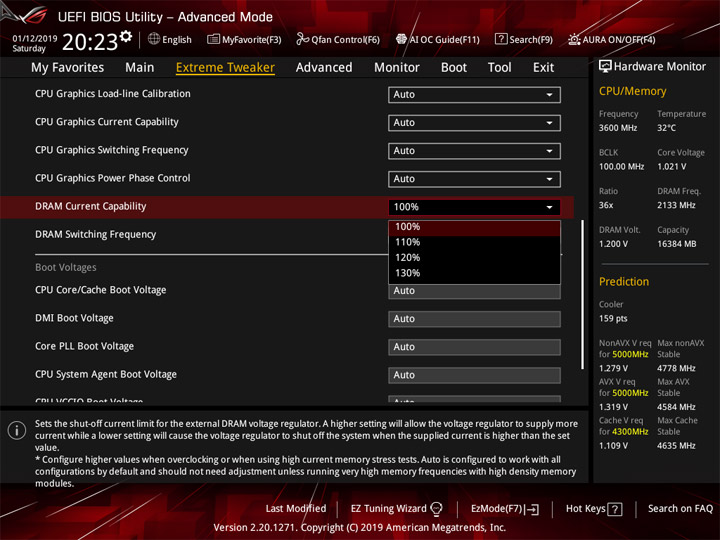Click the 1.021 V core voltage value
The image size is (720, 540).
click(671, 167)
